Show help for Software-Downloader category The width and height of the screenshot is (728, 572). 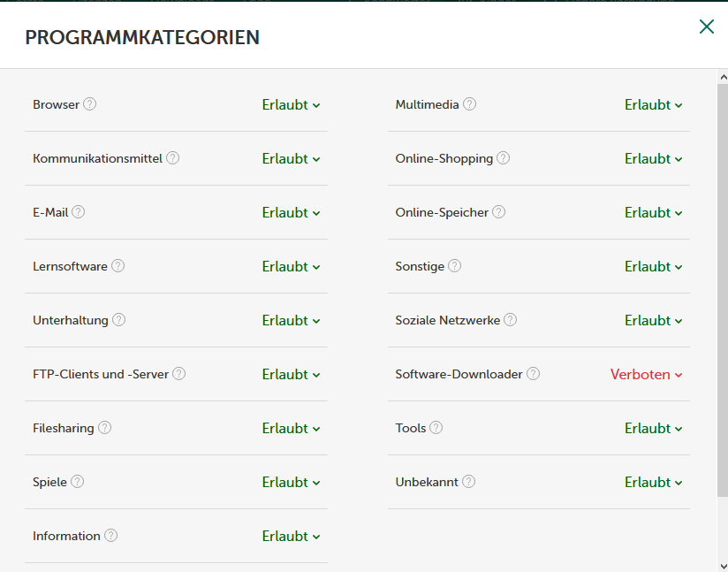click(x=533, y=374)
